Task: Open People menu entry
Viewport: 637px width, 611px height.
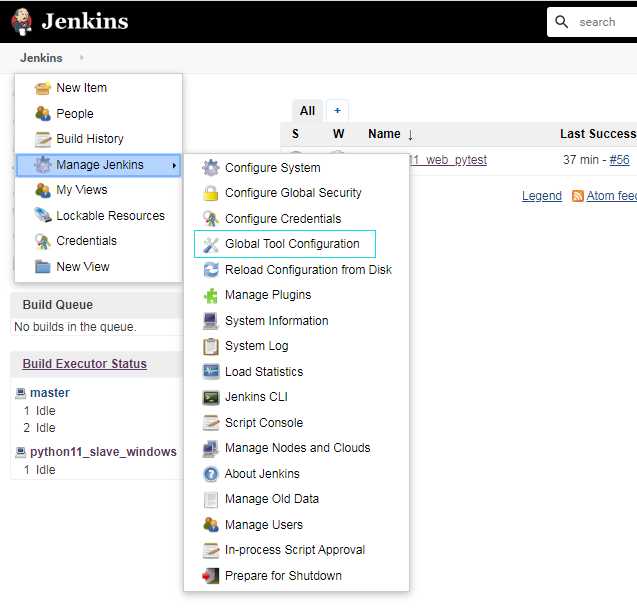Action: 98,113
